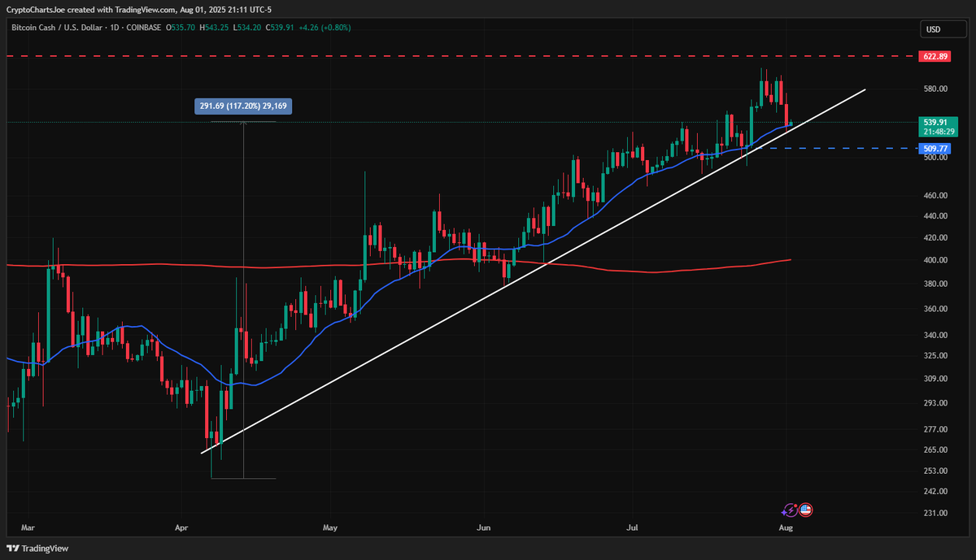Click the 360.00 price axis label
The width and height of the screenshot is (976, 560).
tap(935, 309)
